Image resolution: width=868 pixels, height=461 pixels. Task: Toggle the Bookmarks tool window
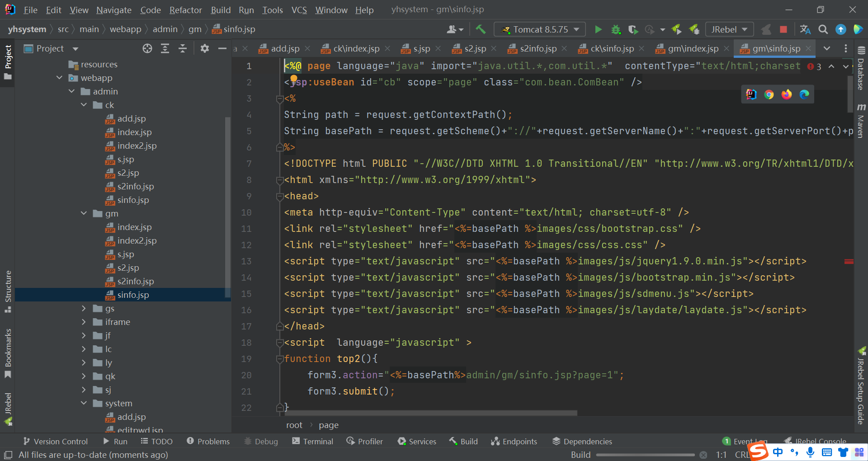tap(8, 353)
